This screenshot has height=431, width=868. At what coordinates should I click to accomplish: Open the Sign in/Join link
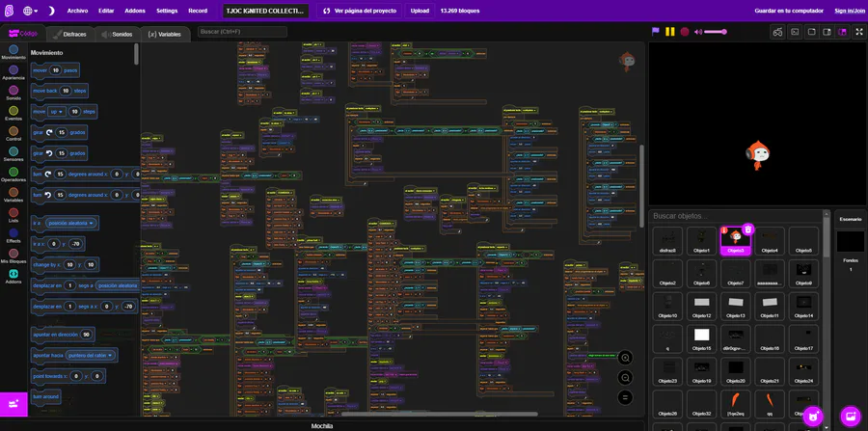[x=849, y=11]
